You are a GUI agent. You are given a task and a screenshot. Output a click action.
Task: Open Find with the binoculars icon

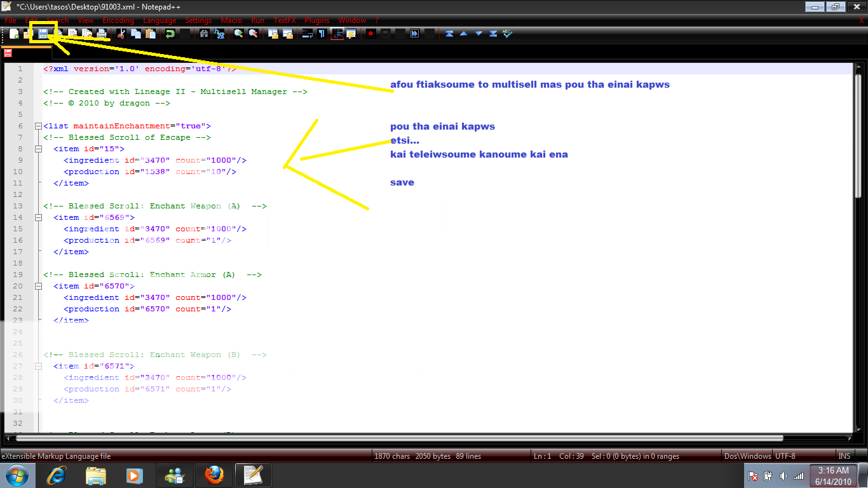pyautogui.click(x=204, y=34)
